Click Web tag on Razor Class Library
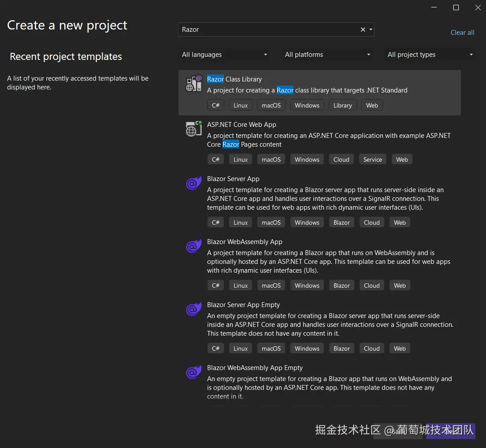This screenshot has width=486, height=448. 372,105
